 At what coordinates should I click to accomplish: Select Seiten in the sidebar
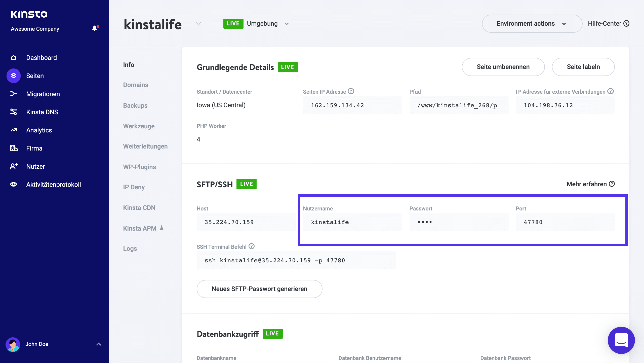(35, 76)
